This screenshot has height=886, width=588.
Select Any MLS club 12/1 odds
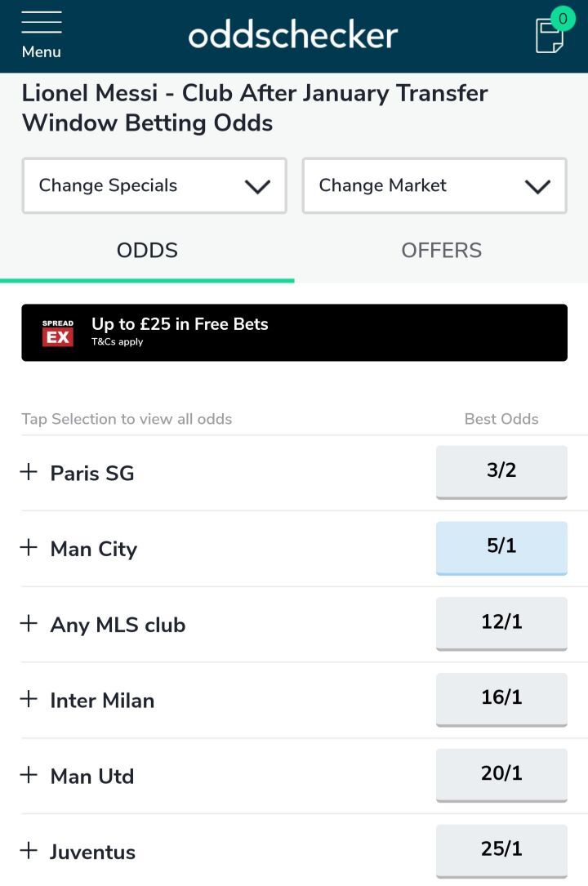pyautogui.click(x=501, y=623)
